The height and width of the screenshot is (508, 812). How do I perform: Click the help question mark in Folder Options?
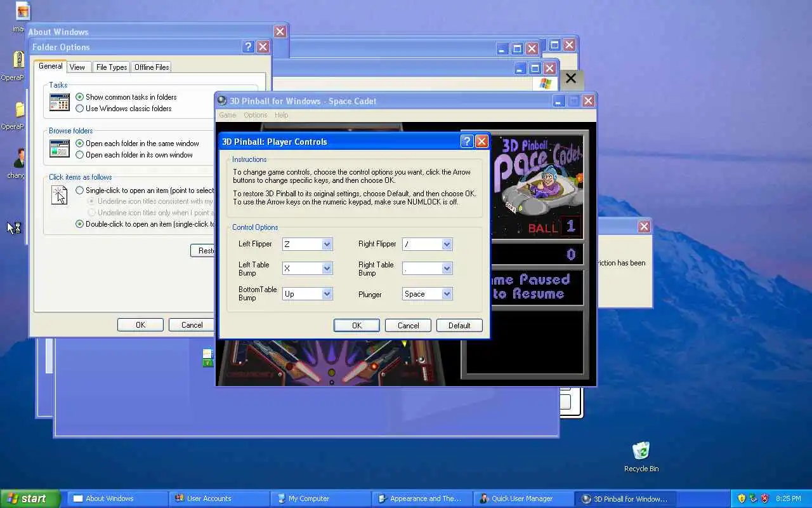[248, 47]
